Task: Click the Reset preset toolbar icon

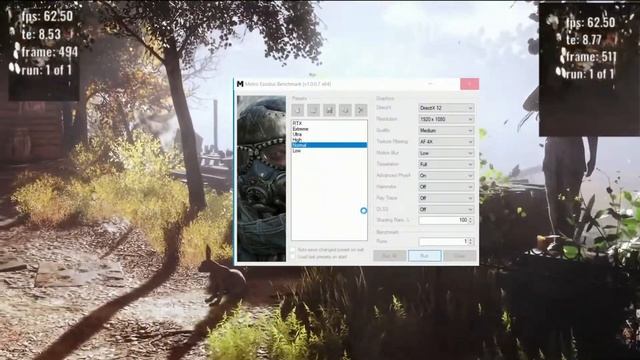Action: (x=345, y=110)
